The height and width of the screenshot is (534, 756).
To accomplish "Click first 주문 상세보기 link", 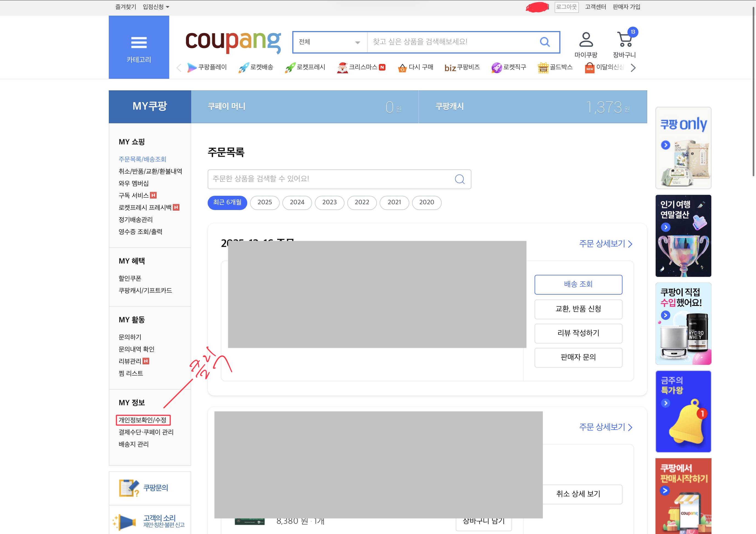I will [605, 244].
